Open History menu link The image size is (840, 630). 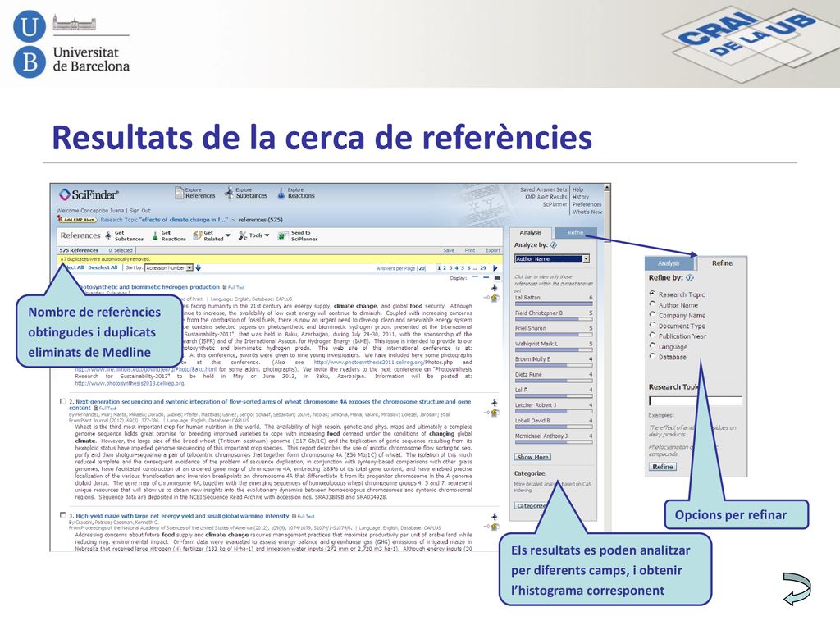[580, 197]
